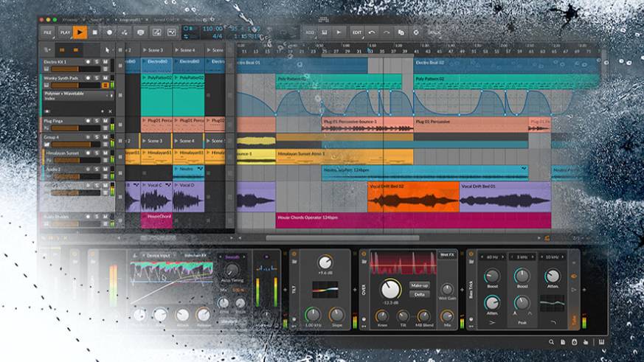Viewport: 644px width, 362px height.
Task: Solo the Group 4 track
Action: tap(97, 137)
